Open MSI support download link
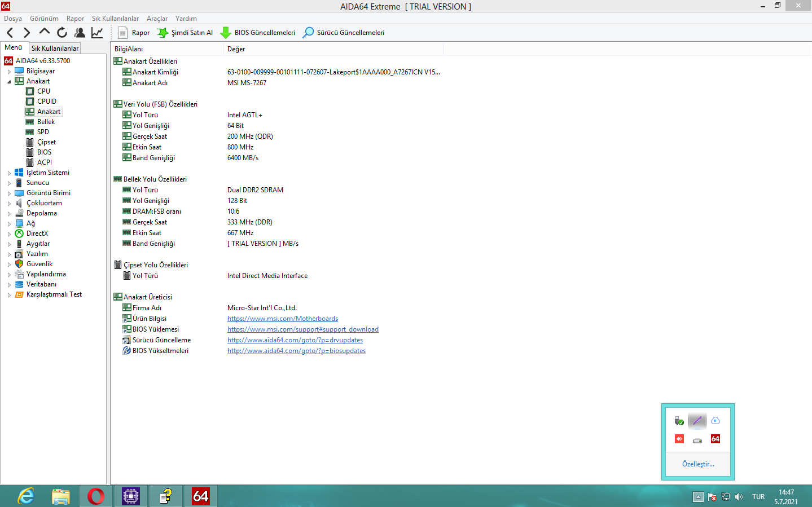 pos(303,329)
